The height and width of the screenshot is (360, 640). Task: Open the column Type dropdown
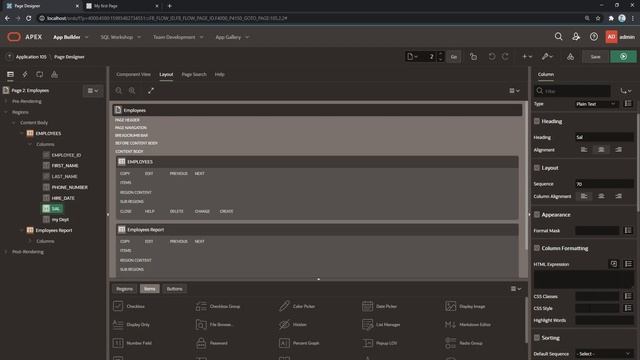596,104
